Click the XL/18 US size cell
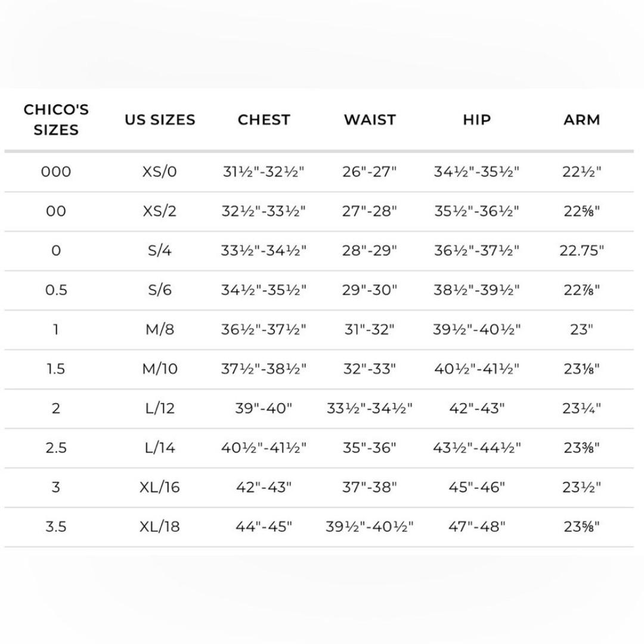644x644 pixels. (159, 526)
